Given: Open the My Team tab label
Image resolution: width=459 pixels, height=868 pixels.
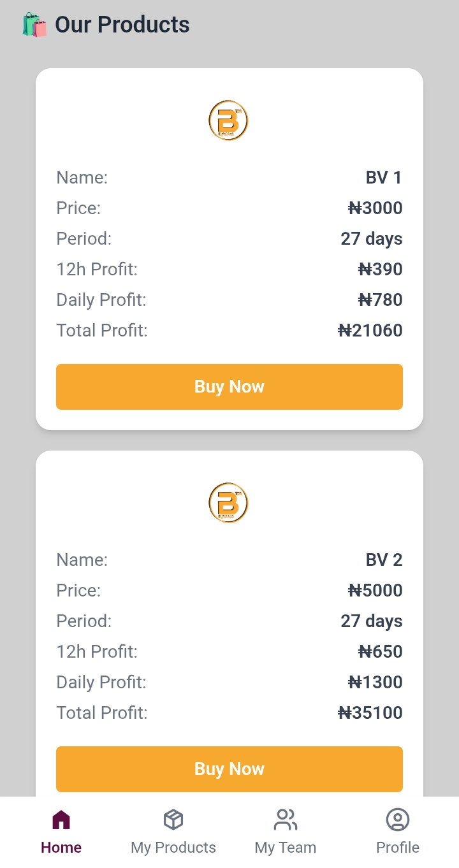Looking at the screenshot, I should 286,848.
